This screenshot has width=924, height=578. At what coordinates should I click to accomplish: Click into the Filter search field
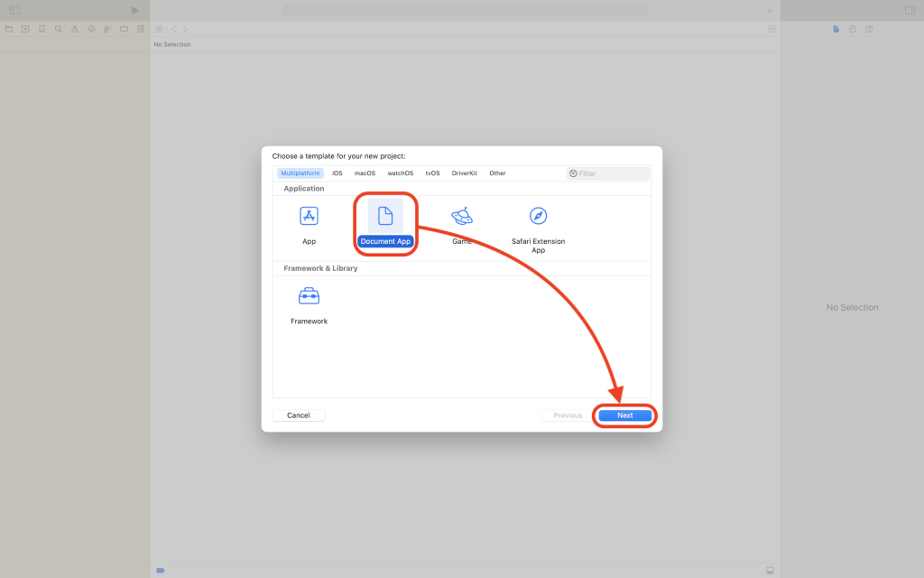612,173
